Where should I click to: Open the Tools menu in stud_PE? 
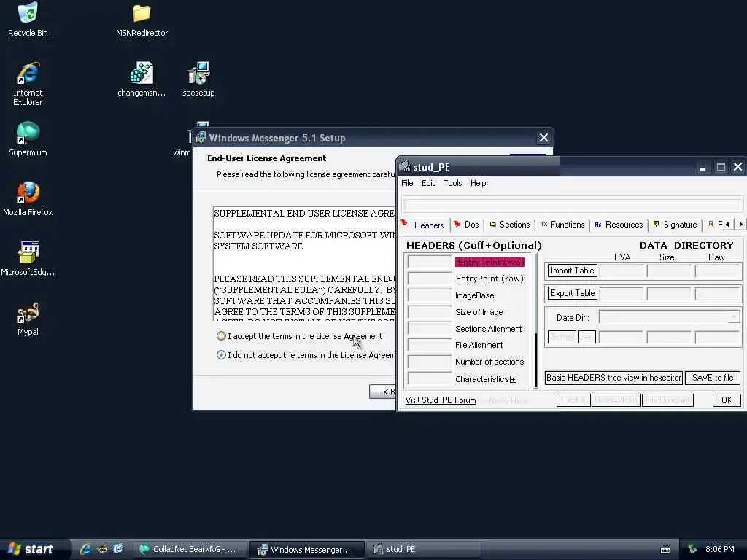(453, 183)
